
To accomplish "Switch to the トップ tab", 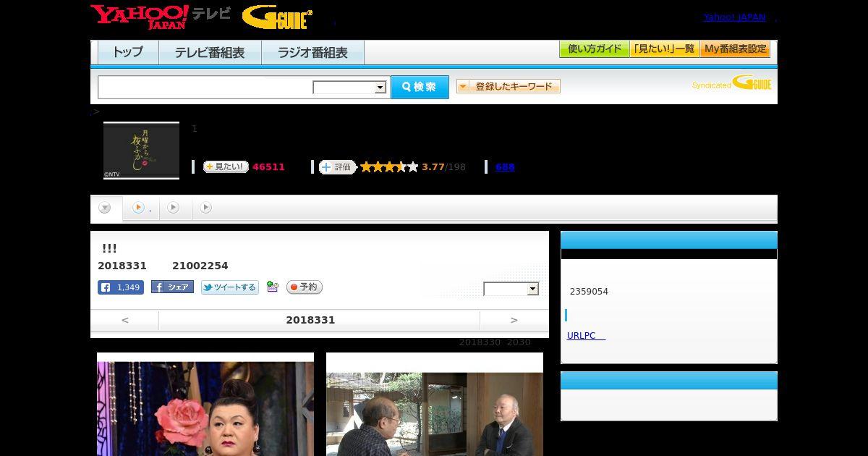I will (x=128, y=52).
